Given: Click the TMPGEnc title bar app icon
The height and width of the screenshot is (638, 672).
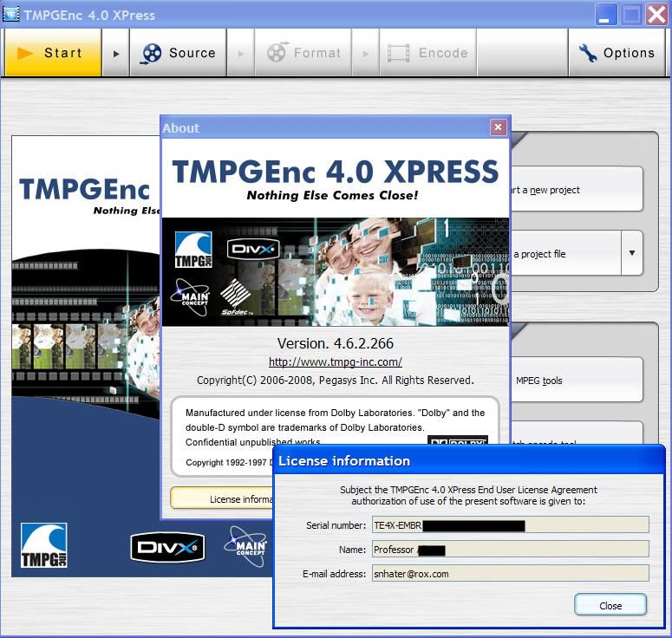Looking at the screenshot, I should point(10,14).
